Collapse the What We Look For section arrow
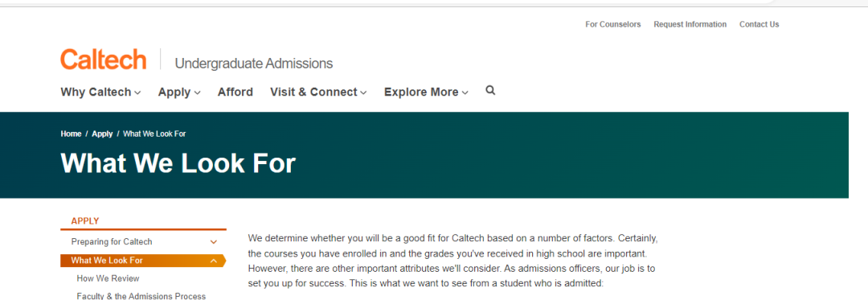 click(x=214, y=261)
